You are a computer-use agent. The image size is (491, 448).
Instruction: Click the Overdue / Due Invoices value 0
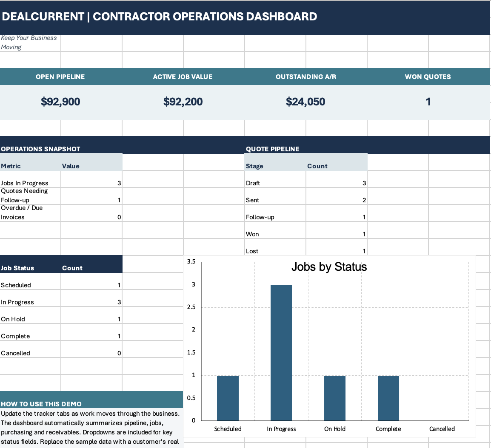click(91, 213)
